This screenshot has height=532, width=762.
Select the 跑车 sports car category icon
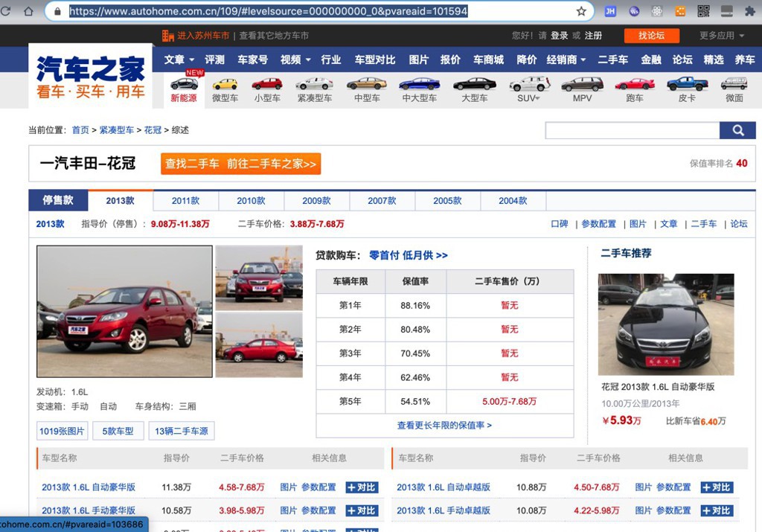click(x=635, y=90)
